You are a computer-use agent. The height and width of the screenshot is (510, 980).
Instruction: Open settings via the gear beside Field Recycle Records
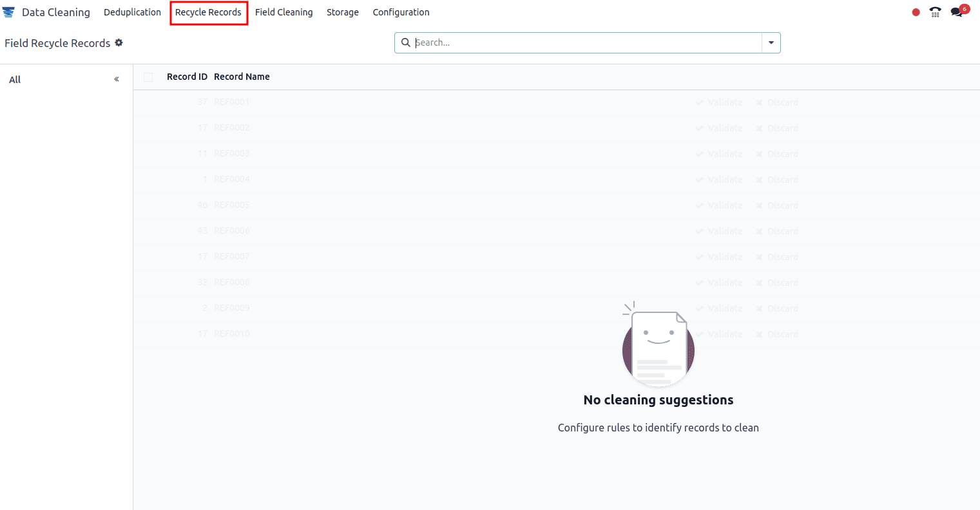pyautogui.click(x=119, y=42)
